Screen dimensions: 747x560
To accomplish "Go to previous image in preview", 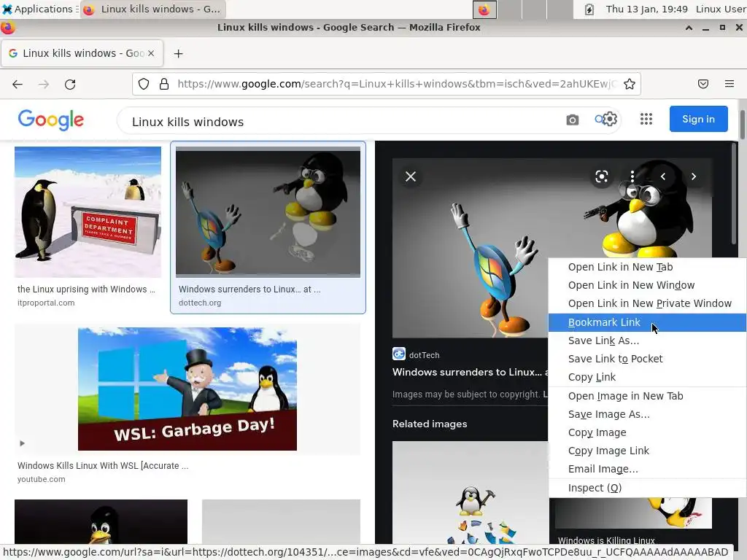I will pos(662,176).
